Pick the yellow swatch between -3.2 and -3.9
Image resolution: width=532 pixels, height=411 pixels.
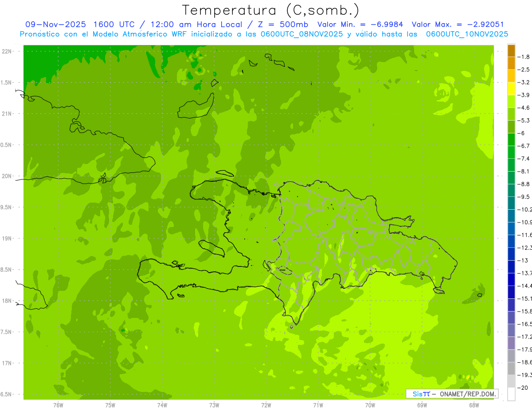point(511,89)
